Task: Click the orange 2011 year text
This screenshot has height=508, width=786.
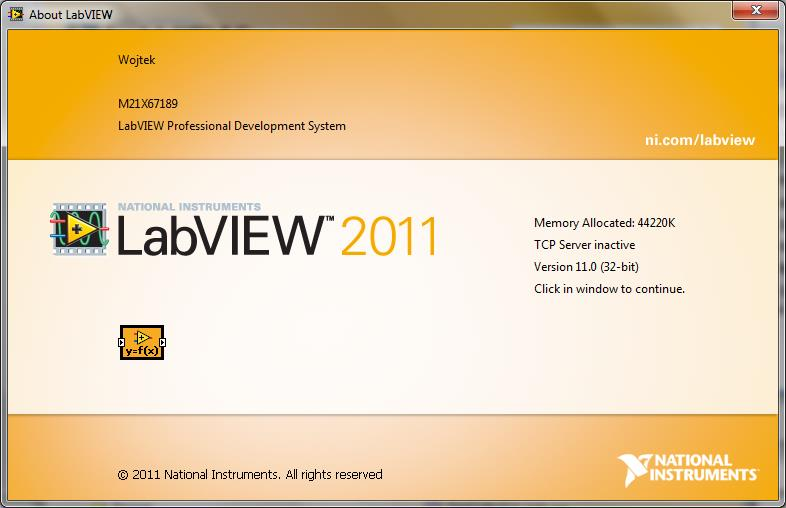Action: click(389, 237)
